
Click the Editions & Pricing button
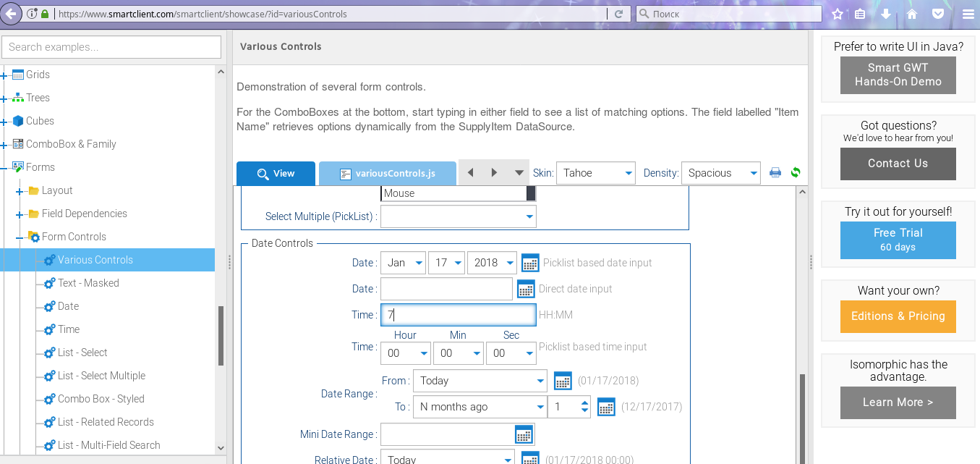[x=898, y=316]
